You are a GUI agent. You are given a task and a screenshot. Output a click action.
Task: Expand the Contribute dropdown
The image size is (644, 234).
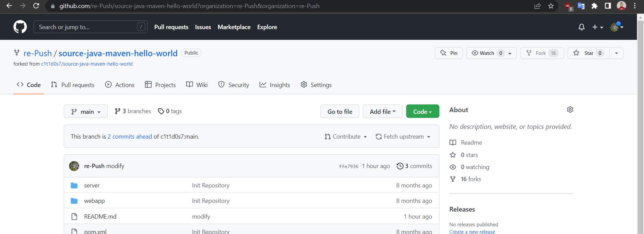pyautogui.click(x=346, y=137)
